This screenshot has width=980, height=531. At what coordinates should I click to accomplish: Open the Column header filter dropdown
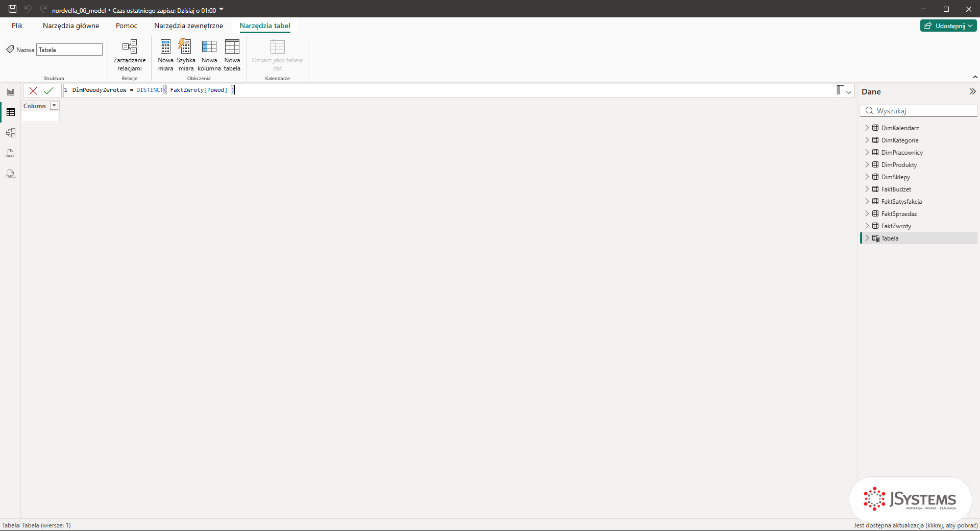click(x=54, y=106)
